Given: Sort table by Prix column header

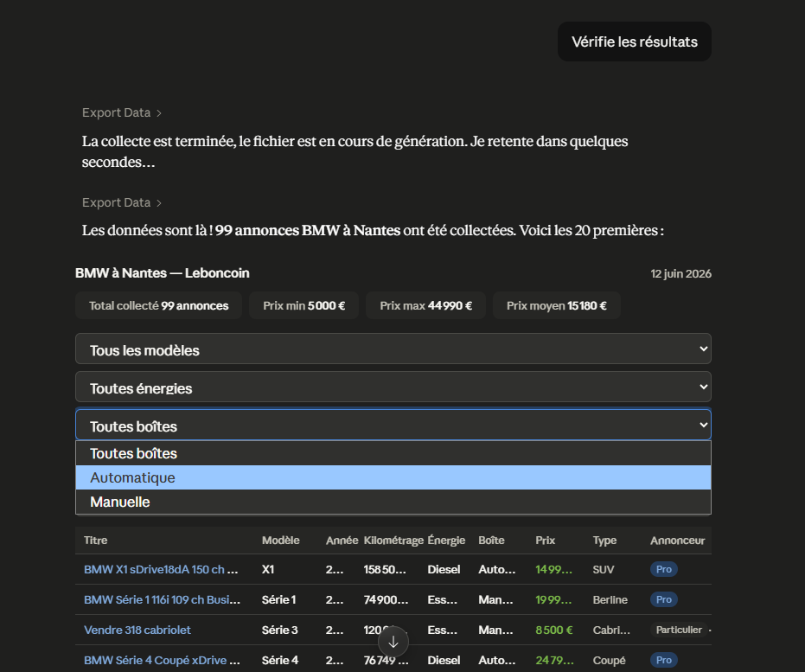Looking at the screenshot, I should [x=546, y=541].
